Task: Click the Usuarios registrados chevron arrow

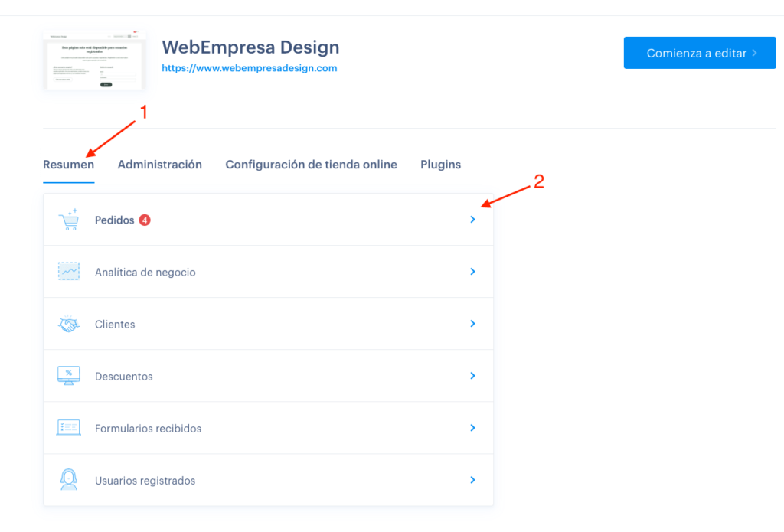Action: [x=472, y=480]
